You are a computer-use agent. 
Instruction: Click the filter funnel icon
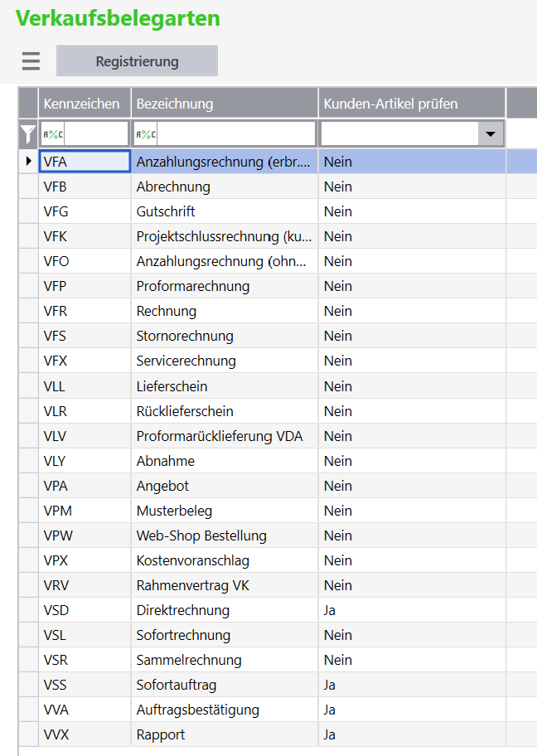click(x=28, y=134)
